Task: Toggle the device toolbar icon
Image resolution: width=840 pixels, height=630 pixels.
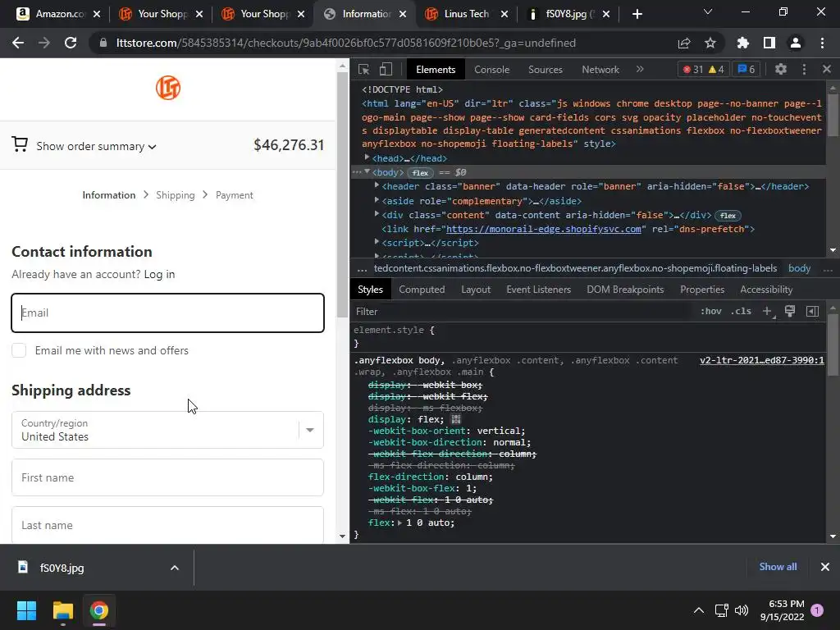Action: click(386, 69)
